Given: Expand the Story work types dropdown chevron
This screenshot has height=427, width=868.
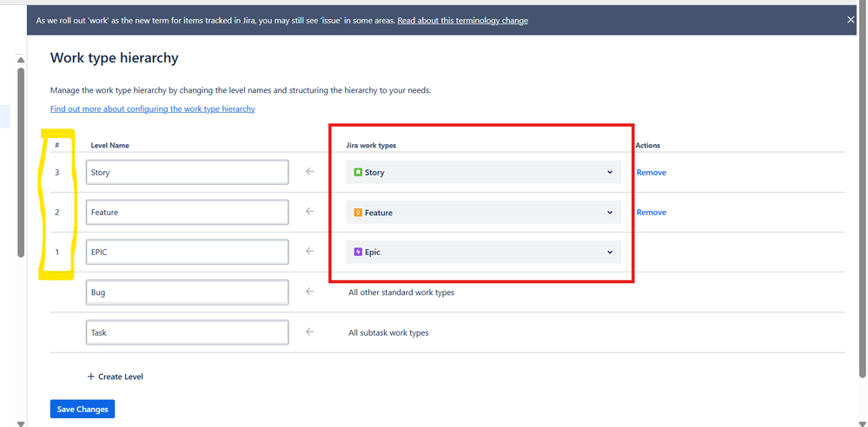Looking at the screenshot, I should point(609,173).
